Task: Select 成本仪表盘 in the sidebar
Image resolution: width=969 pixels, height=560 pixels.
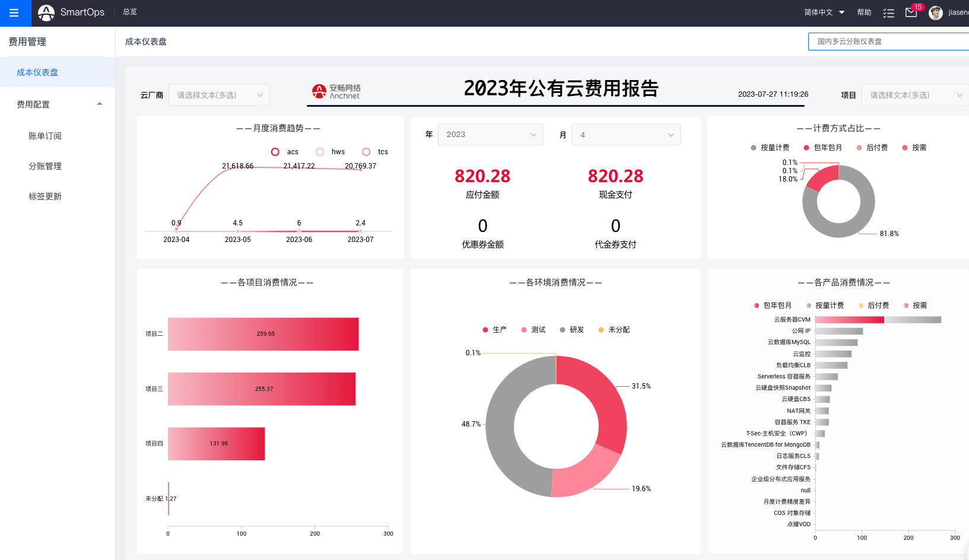Action: [x=58, y=72]
